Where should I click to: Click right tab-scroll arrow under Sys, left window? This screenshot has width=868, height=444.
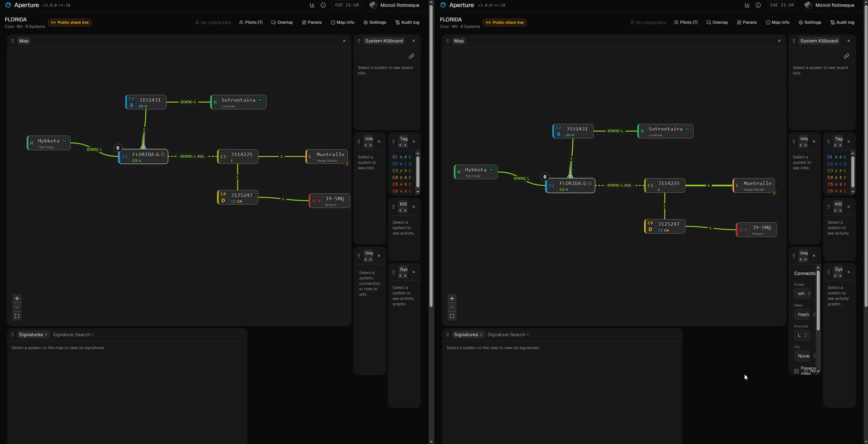click(x=405, y=276)
